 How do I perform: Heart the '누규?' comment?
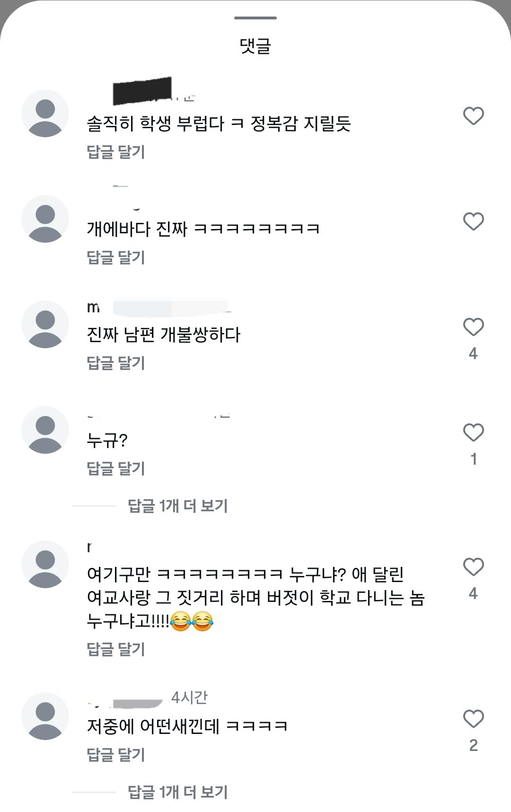[473, 432]
